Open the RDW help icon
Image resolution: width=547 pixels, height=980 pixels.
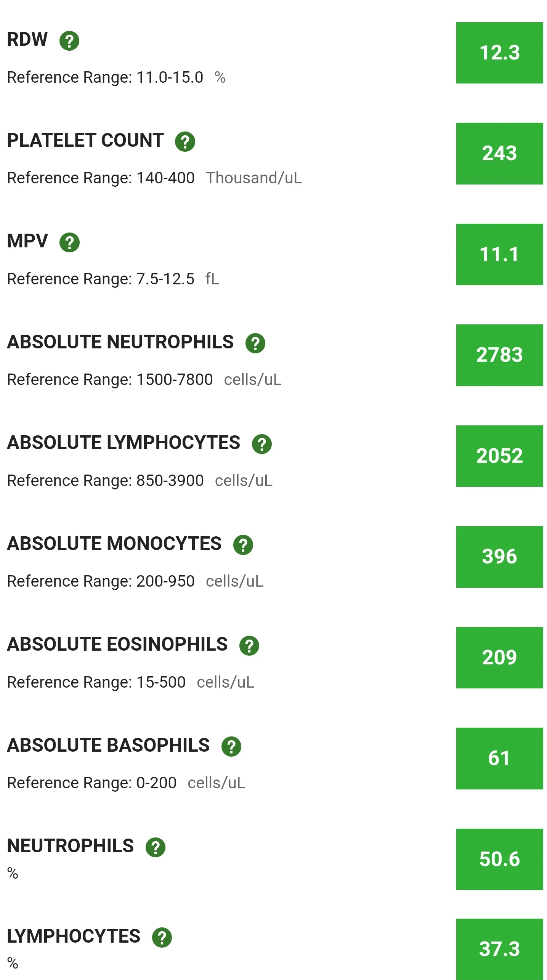coord(69,41)
